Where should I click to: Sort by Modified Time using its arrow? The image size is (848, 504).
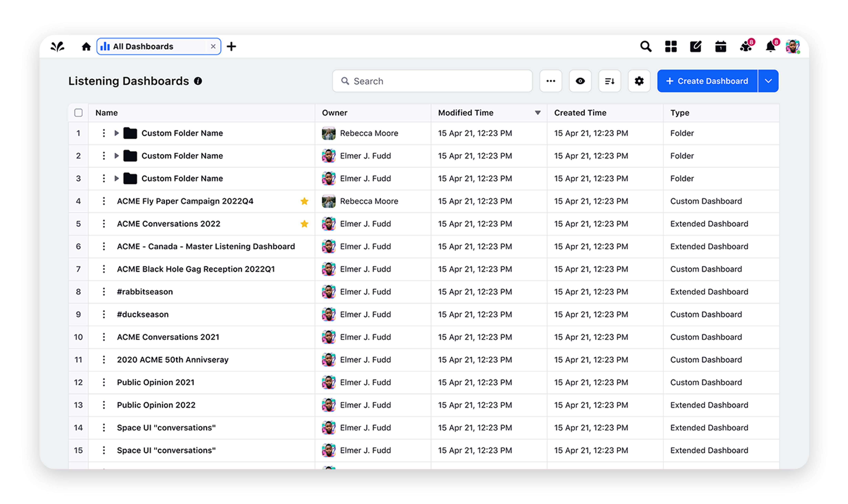537,112
